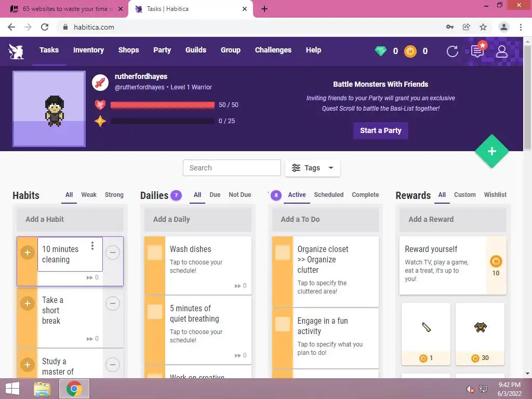Open the Chrome profile icon
The image size is (532, 399).
pyautogui.click(x=504, y=27)
